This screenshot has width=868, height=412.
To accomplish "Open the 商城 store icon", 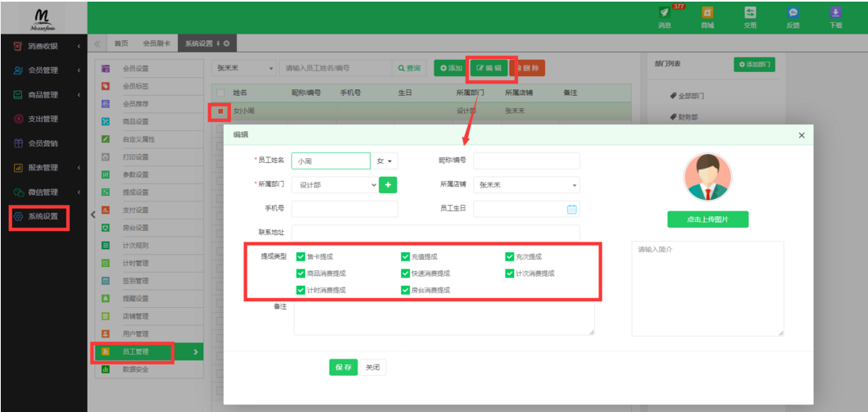I will pyautogui.click(x=707, y=13).
